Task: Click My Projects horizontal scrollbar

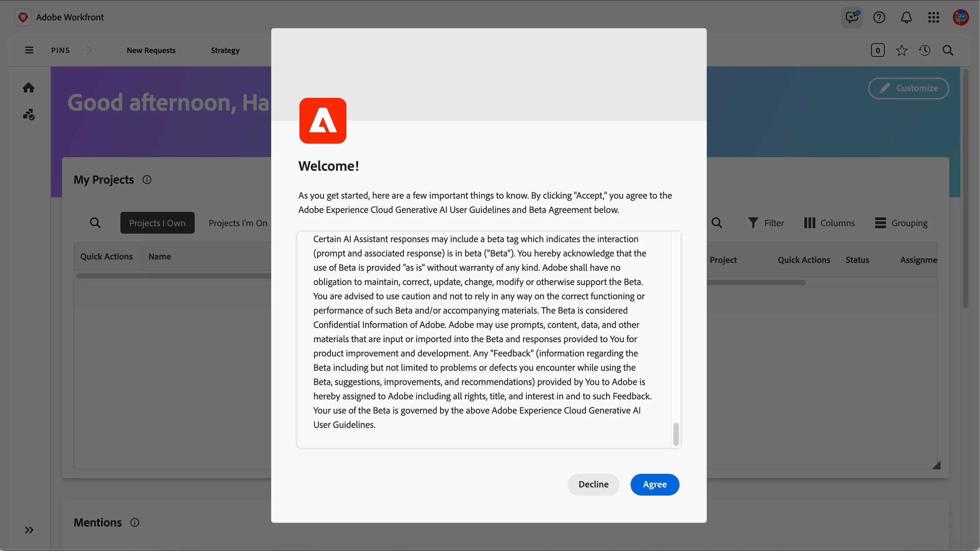Action: [174, 276]
